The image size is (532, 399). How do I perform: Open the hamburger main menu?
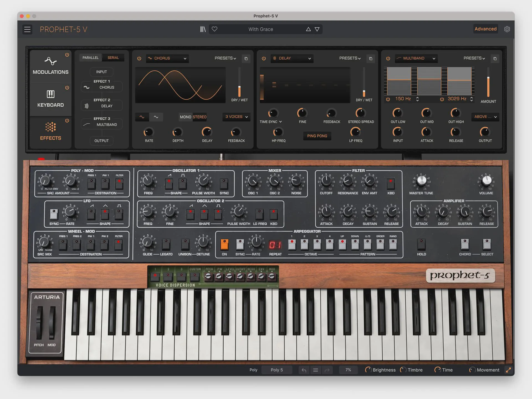tap(27, 29)
